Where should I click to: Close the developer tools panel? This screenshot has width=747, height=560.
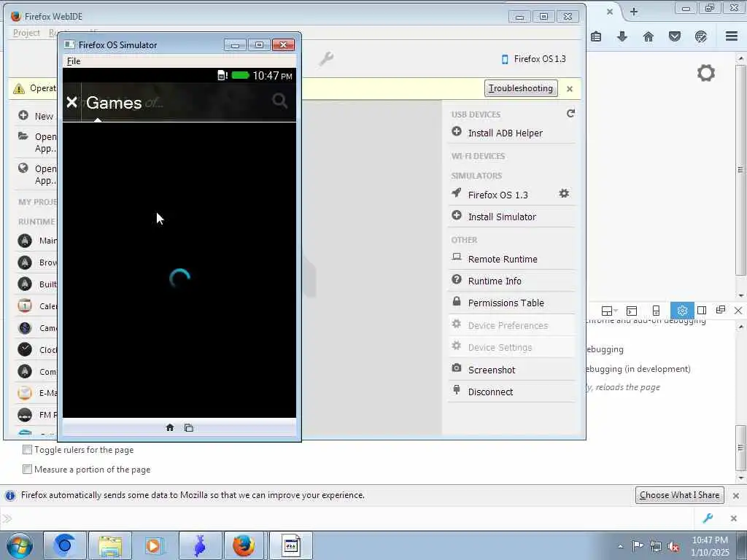coord(738,311)
